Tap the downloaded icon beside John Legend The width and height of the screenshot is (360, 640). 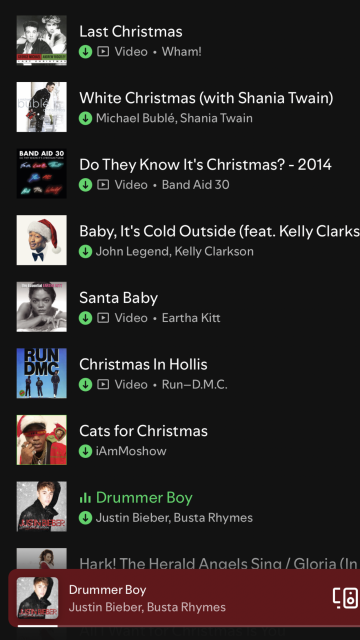click(x=85, y=251)
